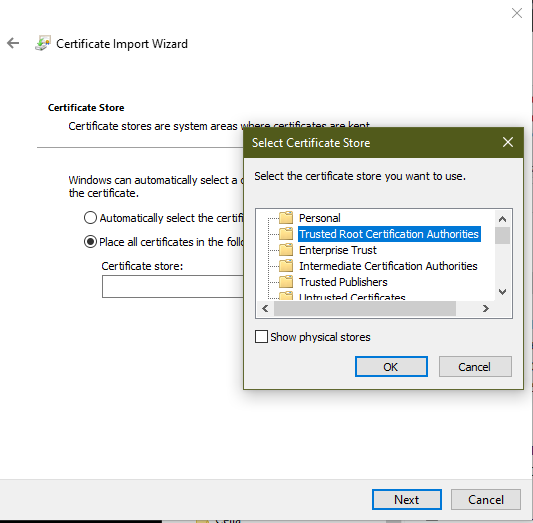Select the Trusted Publishers store

pyautogui.click(x=343, y=282)
